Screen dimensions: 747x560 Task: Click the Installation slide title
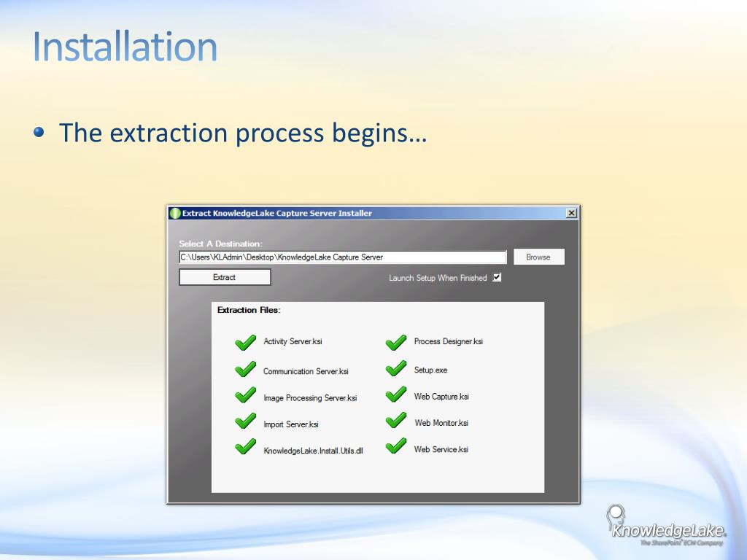coord(125,46)
